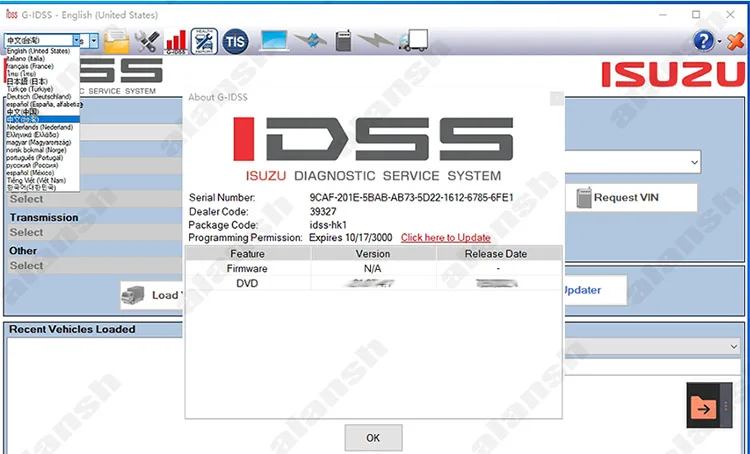Viewport: 750px width, 454px height.
Task: Select the G-IDSS red bars icon
Action: 176,42
